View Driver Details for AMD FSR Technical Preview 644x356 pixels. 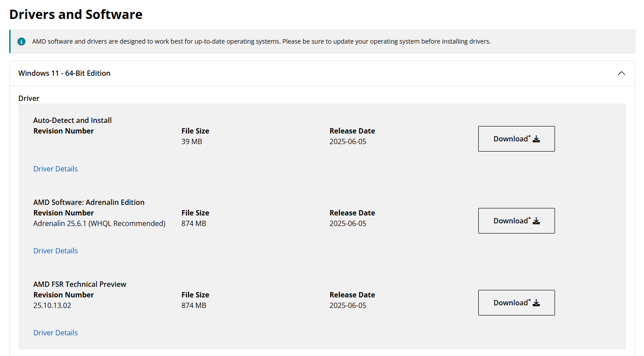[56, 333]
